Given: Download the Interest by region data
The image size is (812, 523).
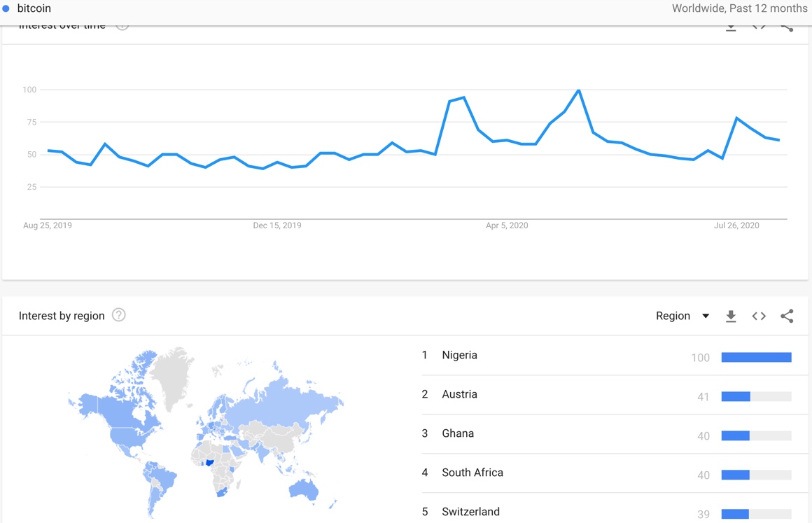Looking at the screenshot, I should click(731, 316).
